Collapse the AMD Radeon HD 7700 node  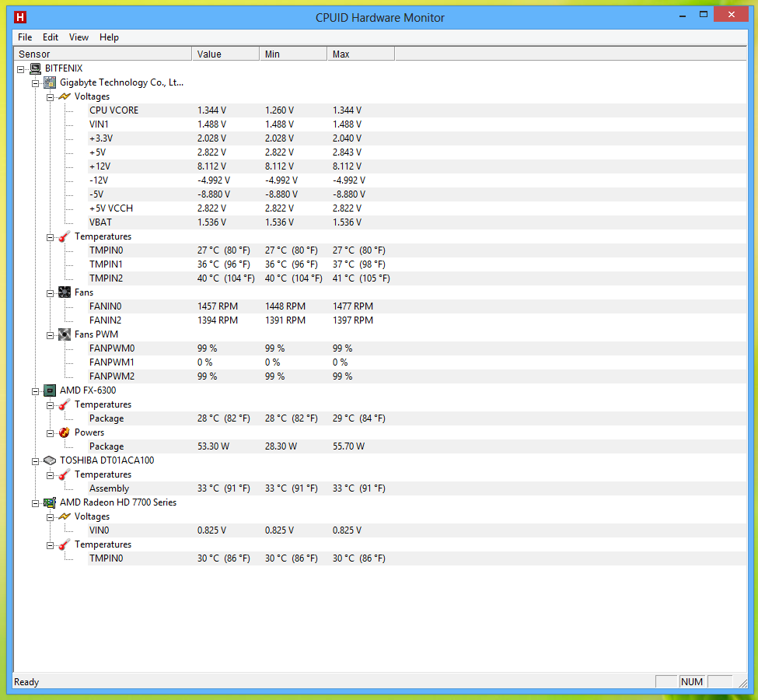[35, 503]
